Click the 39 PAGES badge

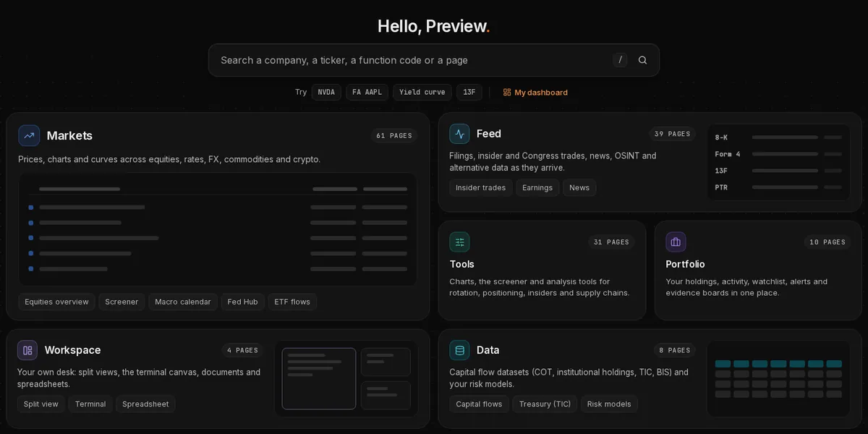tap(672, 134)
